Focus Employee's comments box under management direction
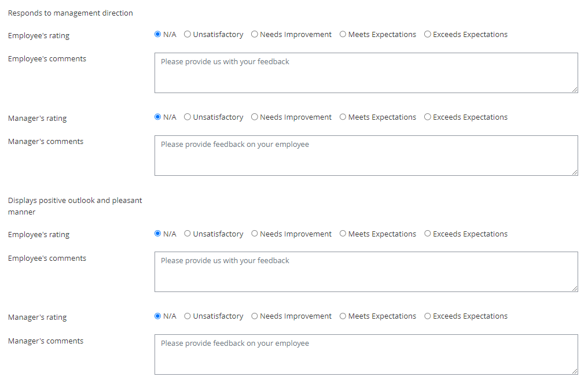Image resolution: width=588 pixels, height=384 pixels. pyautogui.click(x=366, y=73)
